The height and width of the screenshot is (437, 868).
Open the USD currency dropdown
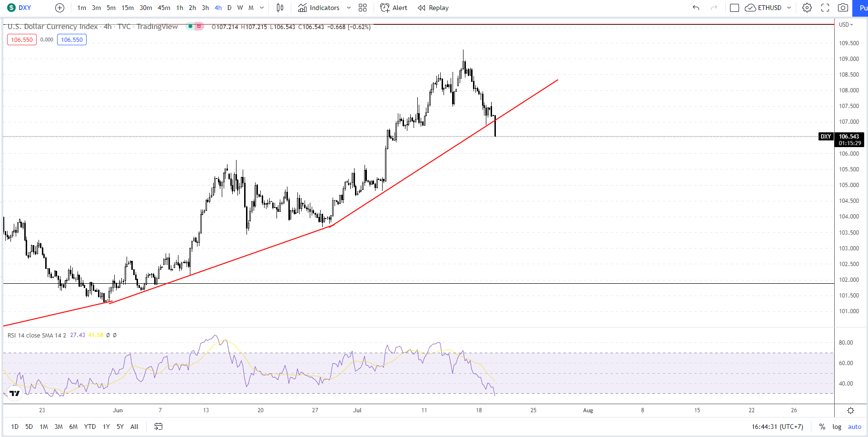tap(846, 24)
